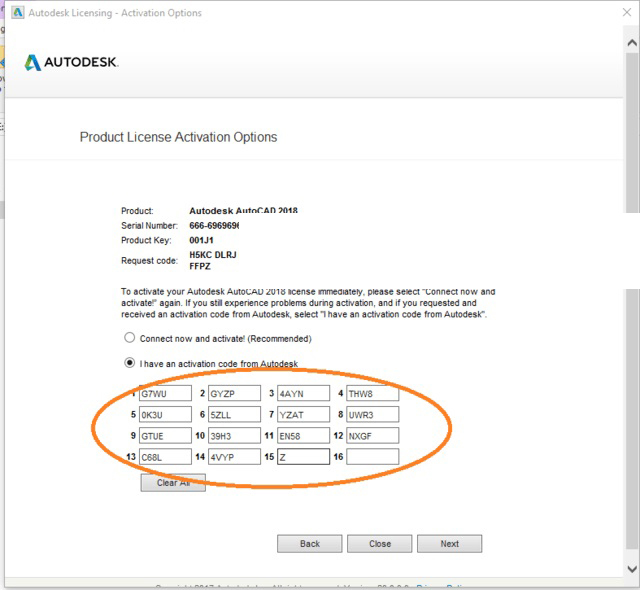The height and width of the screenshot is (590, 640).
Task: Click the Clear All button
Action: tap(173, 483)
